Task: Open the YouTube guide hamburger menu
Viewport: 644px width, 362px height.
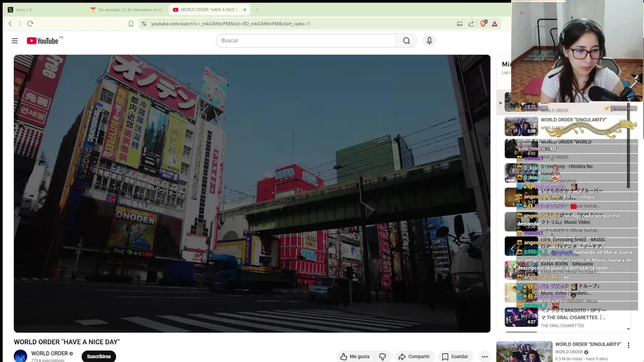Action: pyautogui.click(x=15, y=41)
